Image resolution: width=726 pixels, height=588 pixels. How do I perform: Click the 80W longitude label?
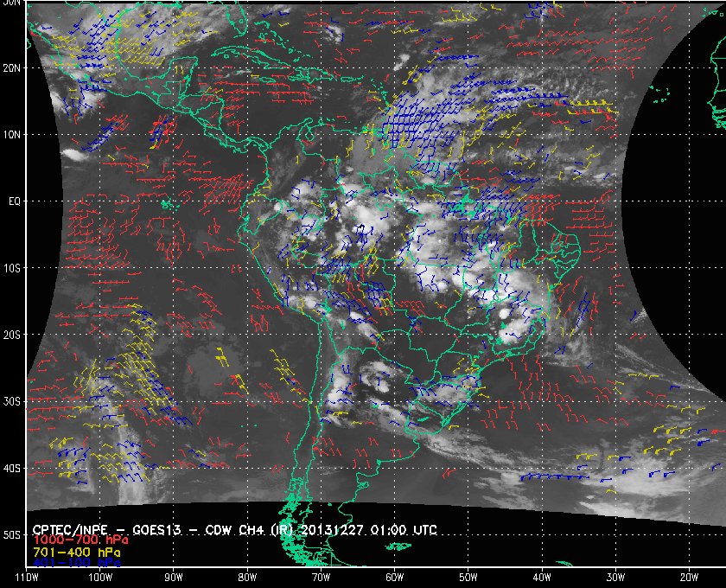point(247,578)
